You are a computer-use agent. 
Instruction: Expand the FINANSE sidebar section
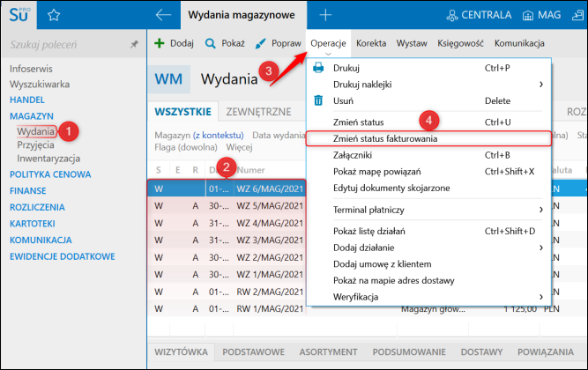point(27,191)
